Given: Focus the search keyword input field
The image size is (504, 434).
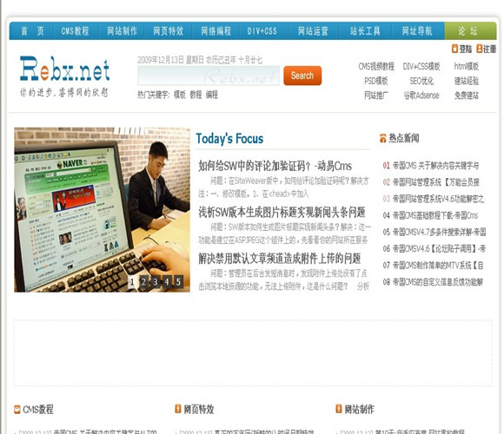Looking at the screenshot, I should coord(209,76).
